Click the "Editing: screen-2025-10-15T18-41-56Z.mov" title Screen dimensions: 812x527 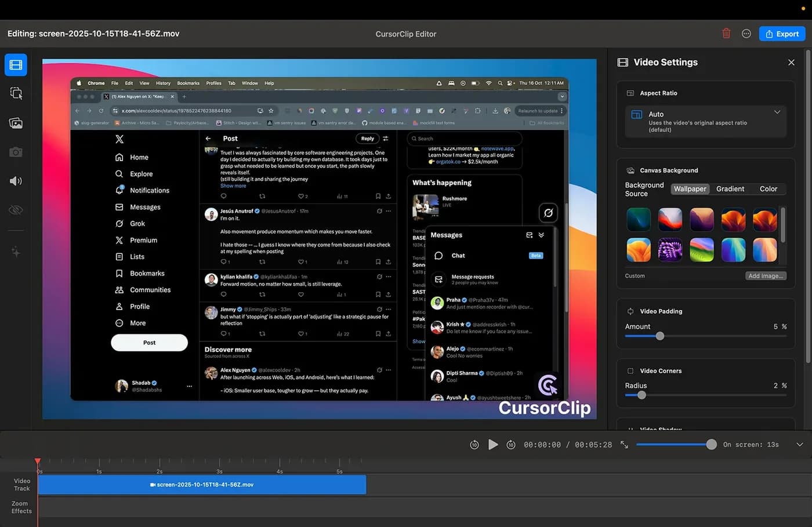tap(93, 34)
